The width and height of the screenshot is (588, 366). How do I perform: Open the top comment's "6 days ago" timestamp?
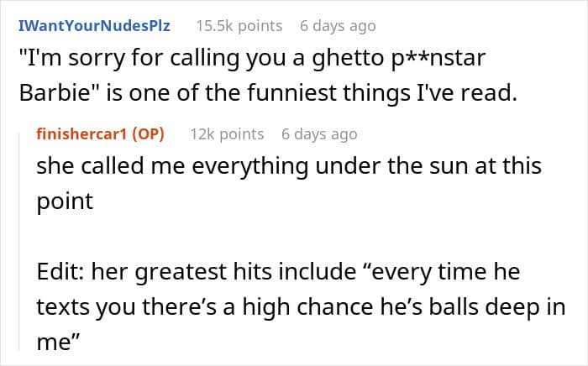(338, 26)
